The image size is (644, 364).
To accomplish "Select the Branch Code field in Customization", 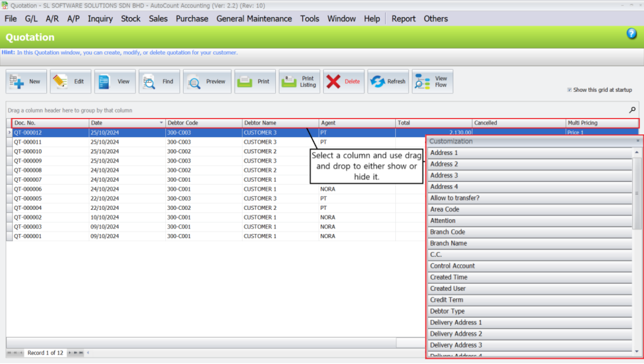I will point(530,232).
